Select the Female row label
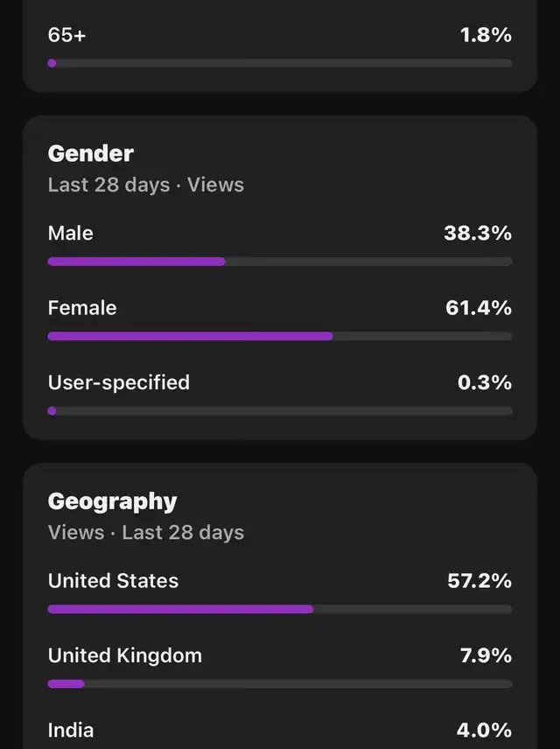560x749 pixels. (x=82, y=308)
